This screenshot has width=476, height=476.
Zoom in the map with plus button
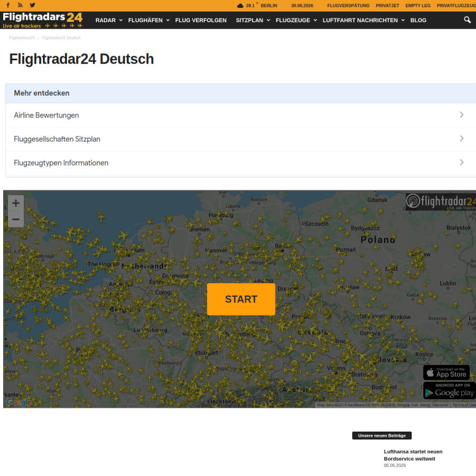pyautogui.click(x=16, y=203)
